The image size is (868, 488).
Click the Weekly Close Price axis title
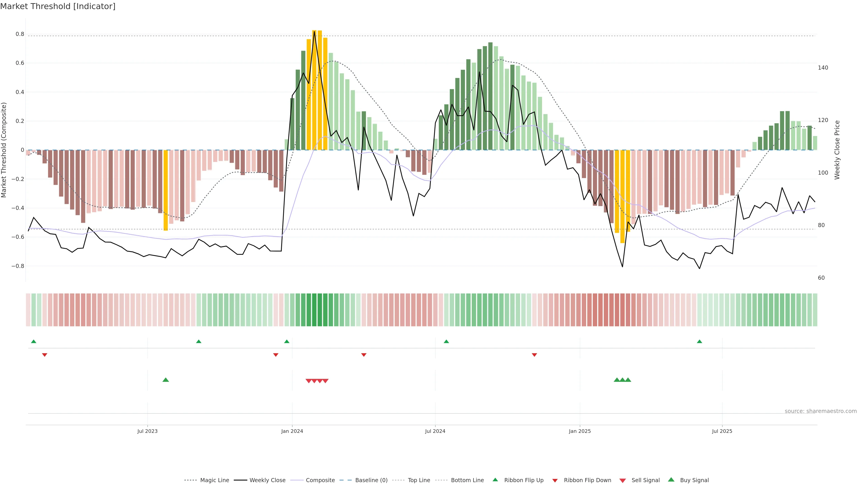[x=837, y=150]
